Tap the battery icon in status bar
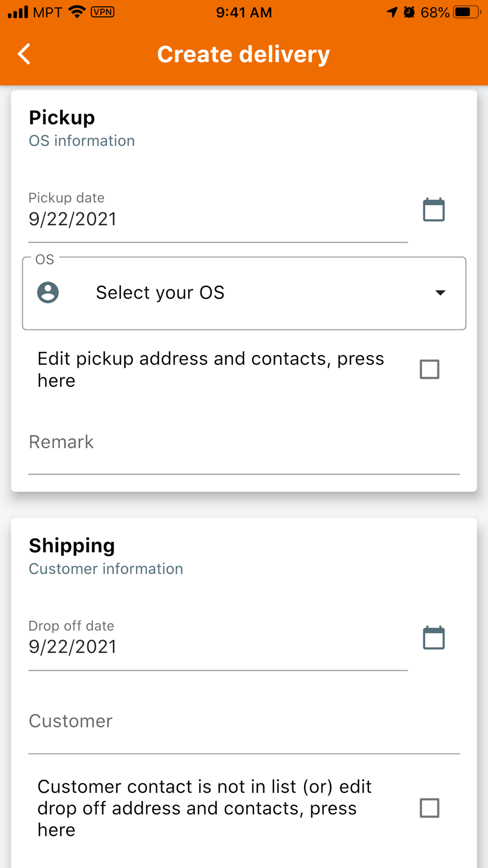The image size is (488, 868). pyautogui.click(x=466, y=12)
